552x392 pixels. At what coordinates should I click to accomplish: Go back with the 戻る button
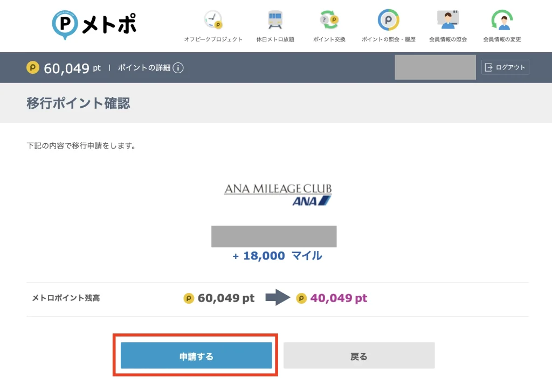[359, 355]
